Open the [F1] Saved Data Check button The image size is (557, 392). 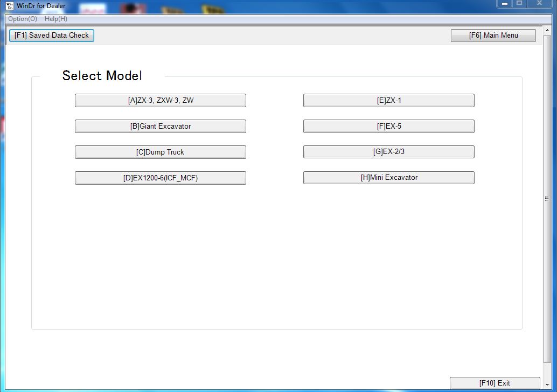point(52,36)
